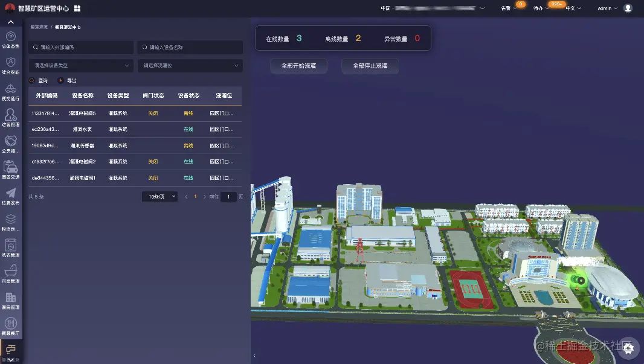Select row with code 19093d9d...
Screen dimensions: 644x364
tap(135, 145)
